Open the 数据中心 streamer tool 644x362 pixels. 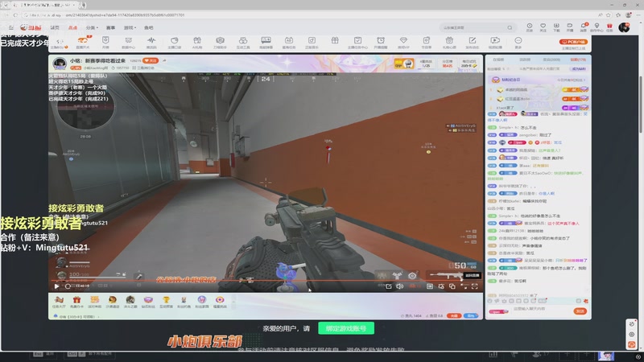coord(129,43)
